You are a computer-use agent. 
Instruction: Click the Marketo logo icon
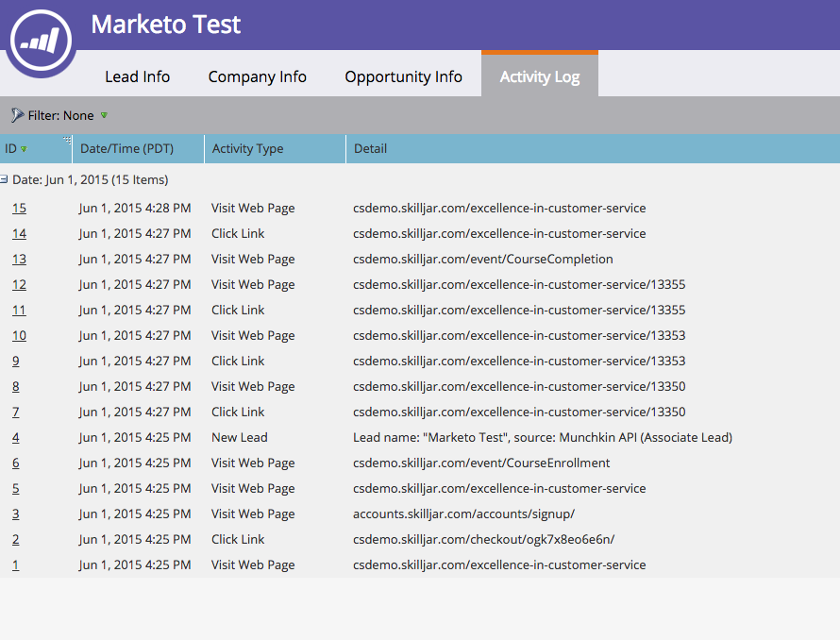pyautogui.click(x=42, y=41)
